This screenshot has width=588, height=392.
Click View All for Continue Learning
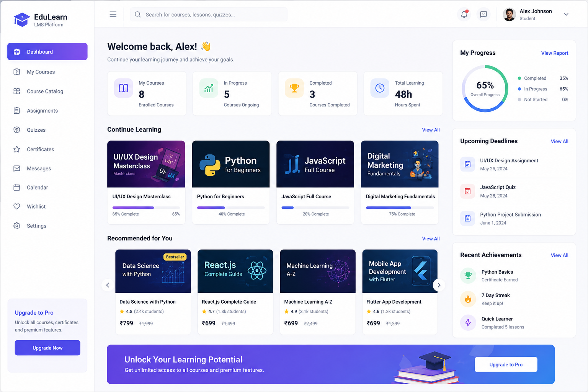pos(431,130)
